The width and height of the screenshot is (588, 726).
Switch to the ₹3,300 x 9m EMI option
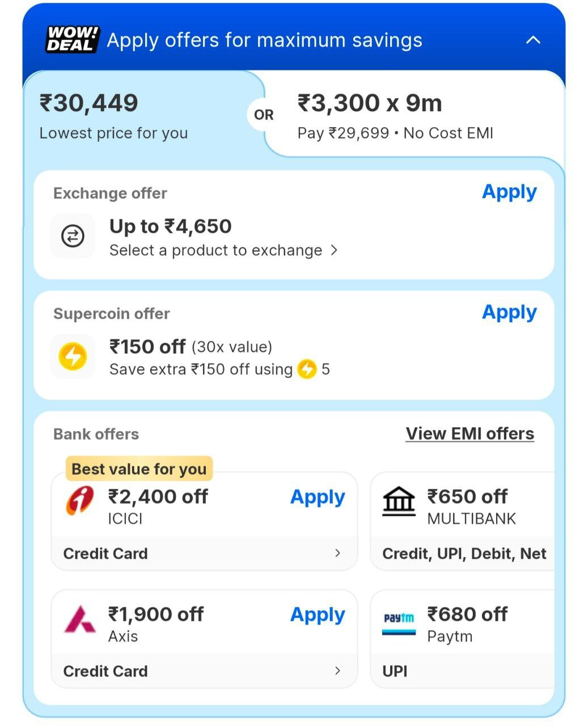[x=395, y=116]
